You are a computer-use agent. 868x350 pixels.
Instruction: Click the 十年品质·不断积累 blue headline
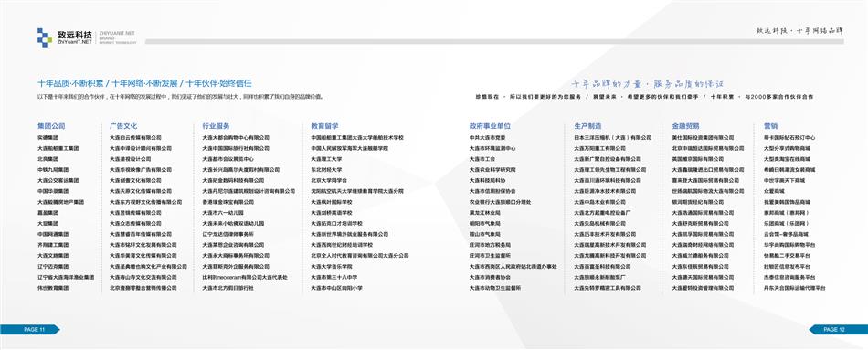pos(70,84)
